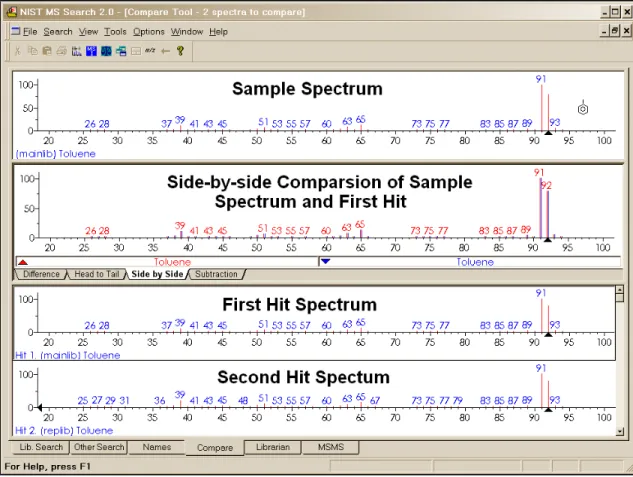Click the grayed-out split-panel toolbar icon
The image size is (633, 477).
(x=136, y=51)
